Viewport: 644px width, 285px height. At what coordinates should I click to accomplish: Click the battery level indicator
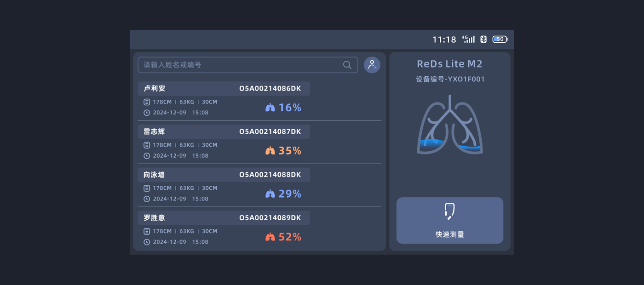pyautogui.click(x=500, y=40)
